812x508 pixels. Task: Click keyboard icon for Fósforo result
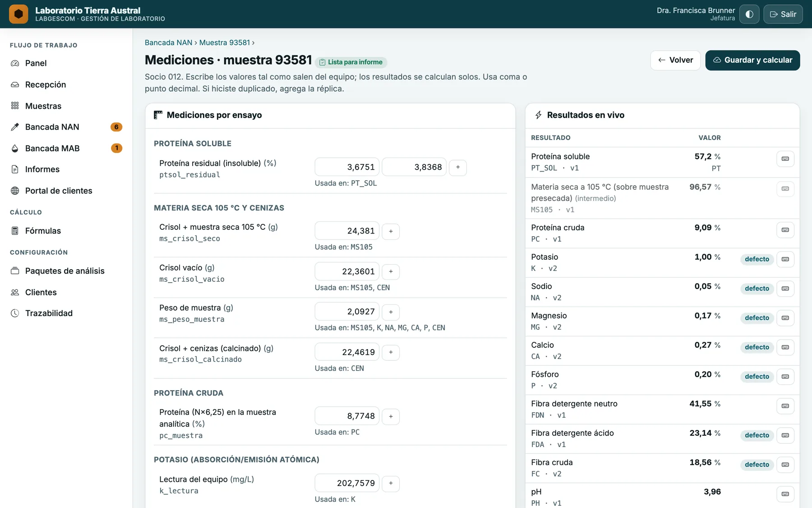click(x=785, y=377)
